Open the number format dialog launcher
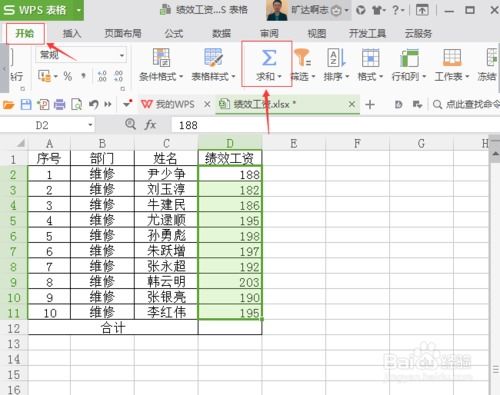Image resolution: width=500 pixels, height=395 pixels. coord(123,89)
